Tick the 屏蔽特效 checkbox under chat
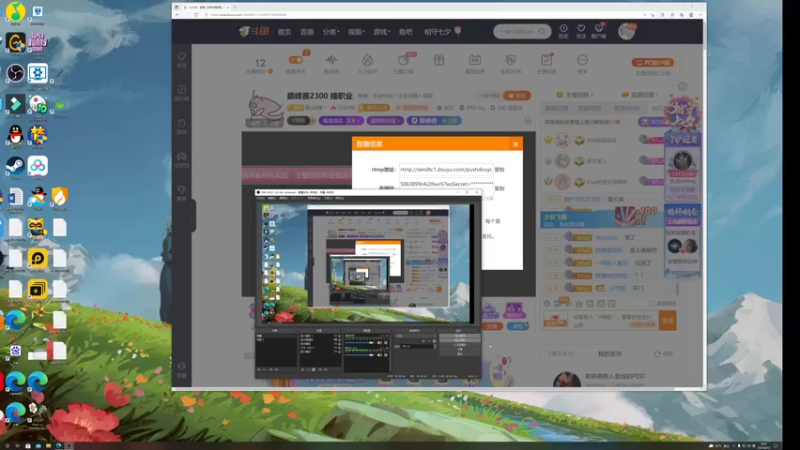The image size is (800, 450). click(652, 303)
